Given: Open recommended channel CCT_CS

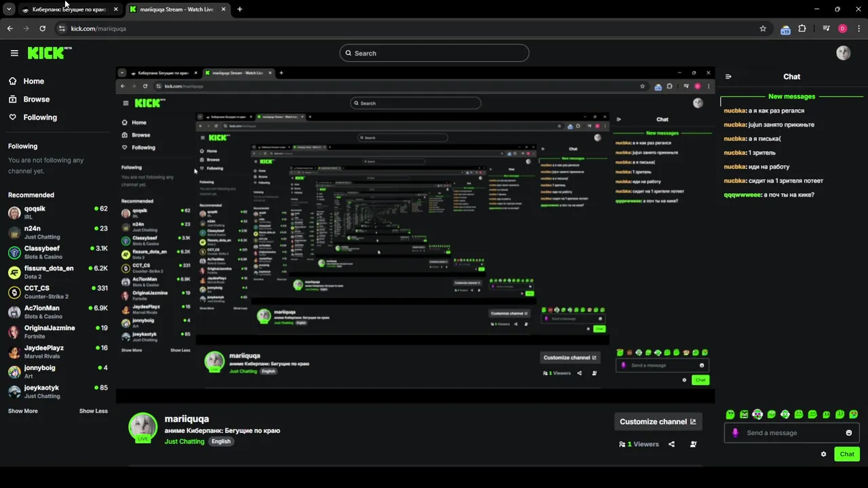Looking at the screenshot, I should coord(58,292).
